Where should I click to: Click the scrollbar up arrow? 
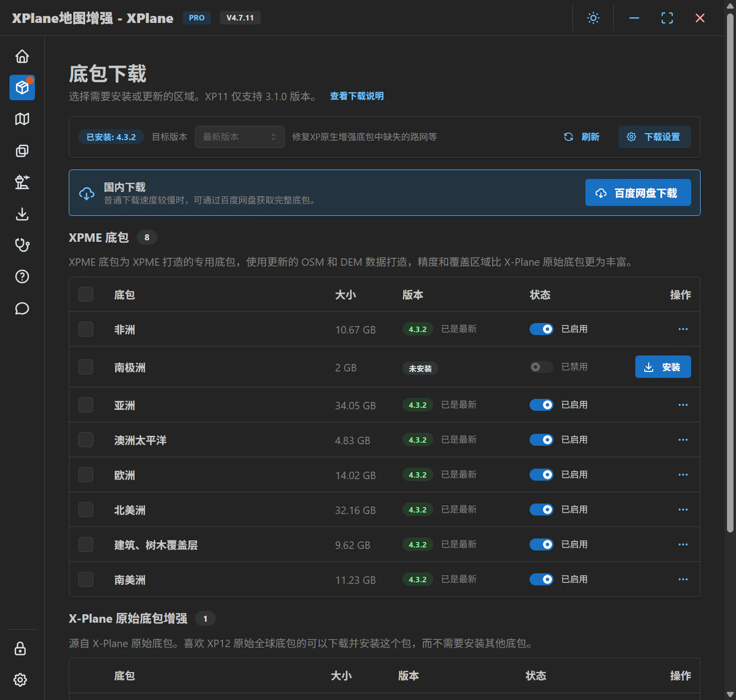coord(730,6)
